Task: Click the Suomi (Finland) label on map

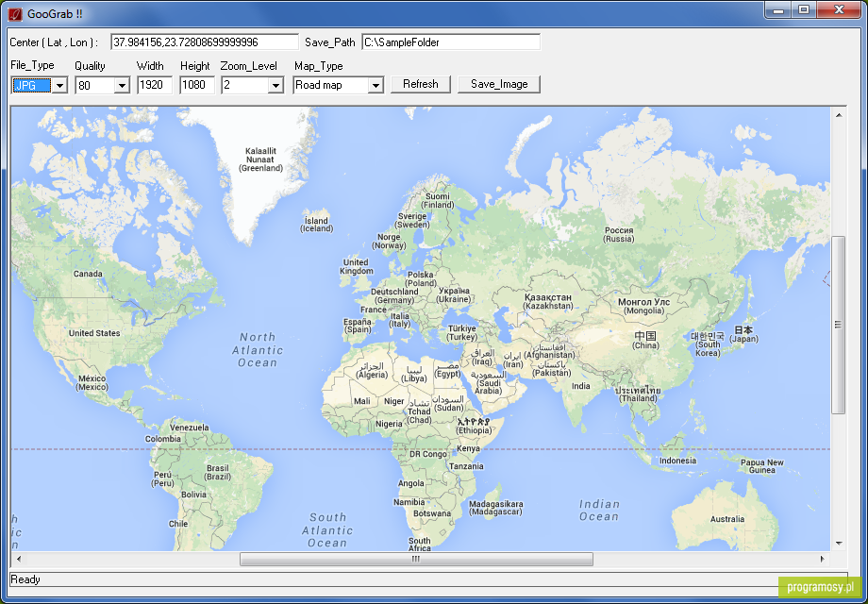Action: point(438,200)
